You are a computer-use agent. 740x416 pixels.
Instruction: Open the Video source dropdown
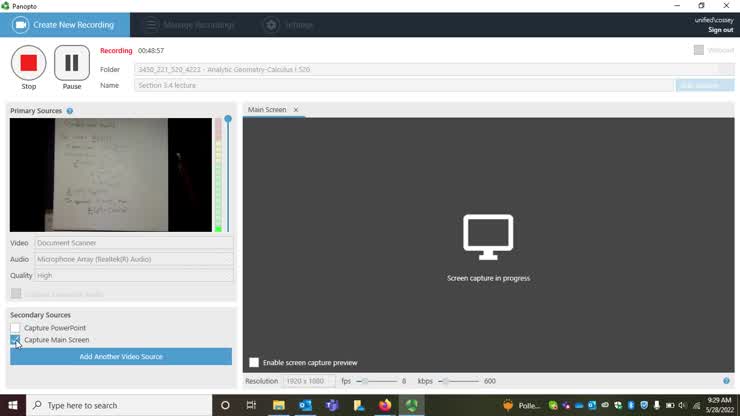[134, 243]
